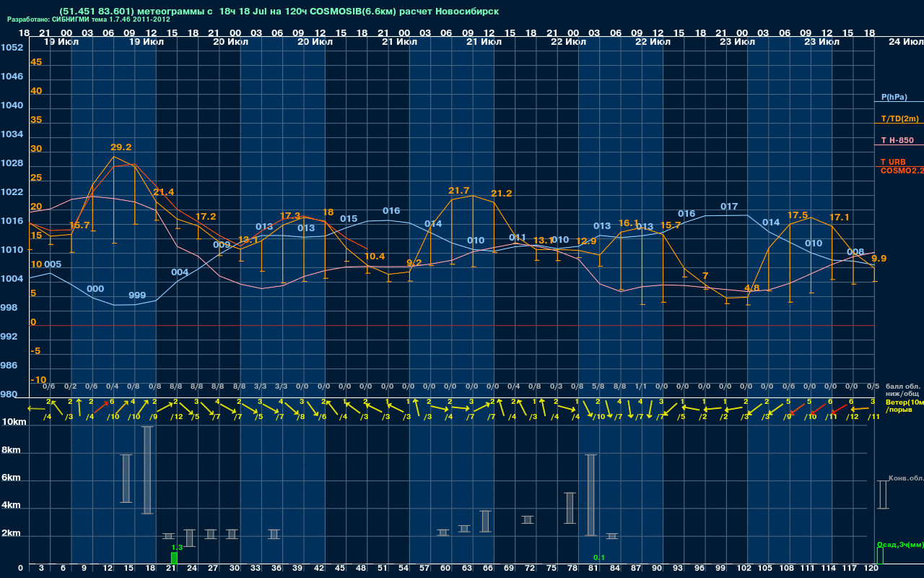
Task: Click the green precipitation bar at hour 21
Action: pos(174,558)
